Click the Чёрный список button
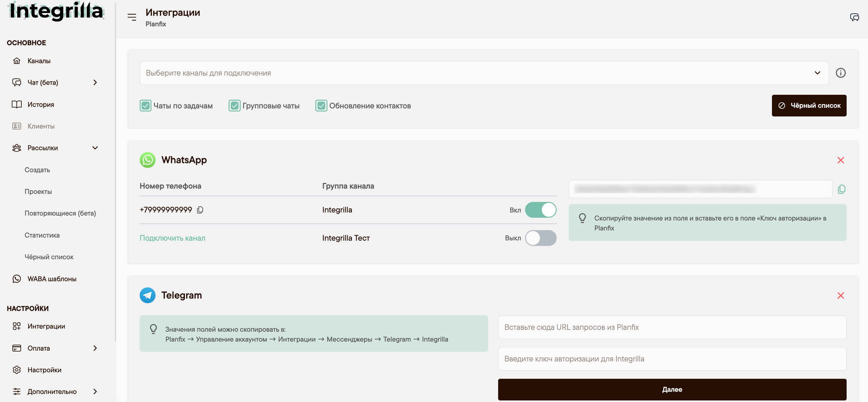The image size is (868, 402). coord(809,106)
